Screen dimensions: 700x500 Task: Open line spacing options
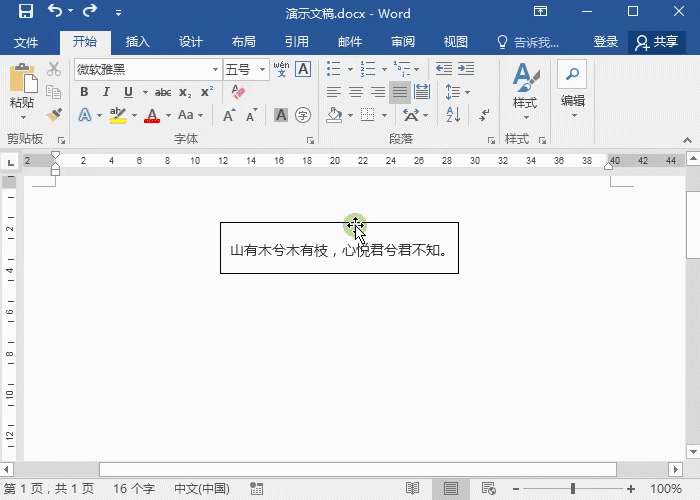click(x=457, y=92)
